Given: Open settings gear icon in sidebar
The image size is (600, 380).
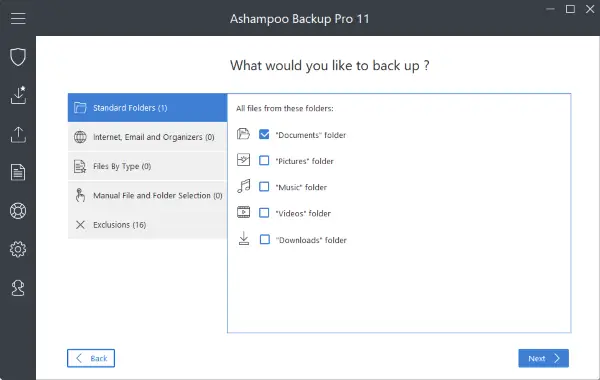Looking at the screenshot, I should (x=18, y=249).
